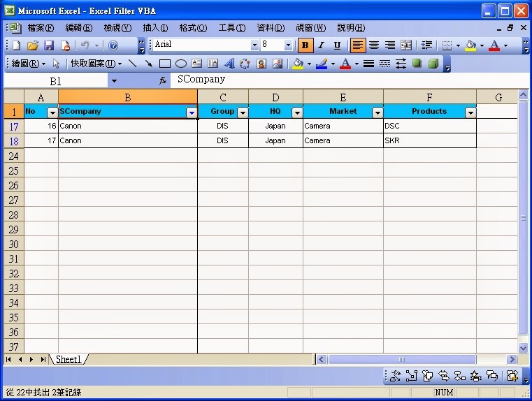This screenshot has height=401, width=532.
Task: Open the 繪圖(R) Draw menu button
Action: (28, 64)
